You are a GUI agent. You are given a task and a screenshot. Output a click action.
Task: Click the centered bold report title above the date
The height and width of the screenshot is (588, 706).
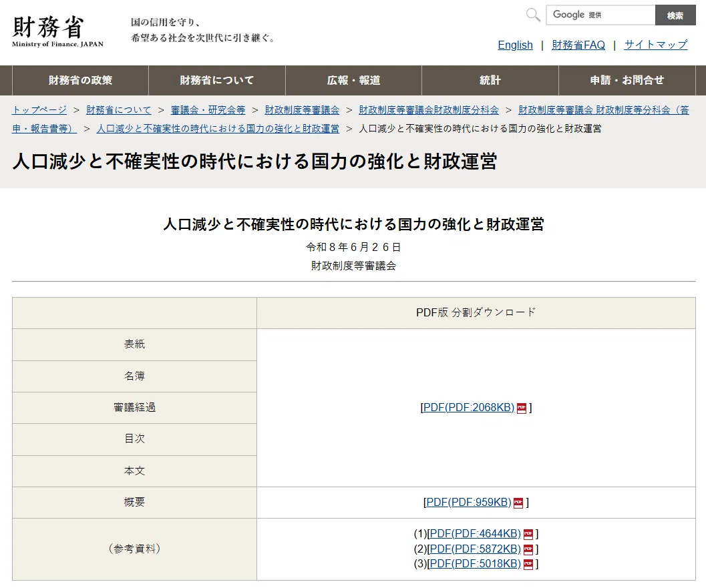coord(353,224)
